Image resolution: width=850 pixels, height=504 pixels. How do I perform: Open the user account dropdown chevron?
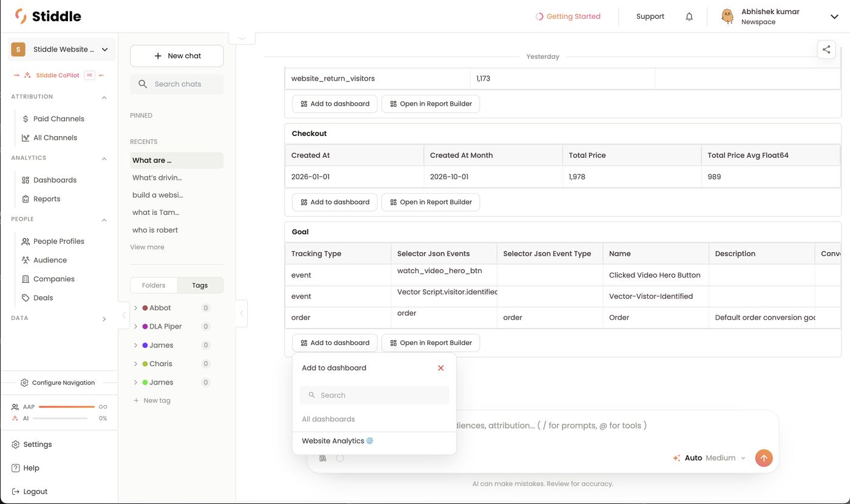834,17
